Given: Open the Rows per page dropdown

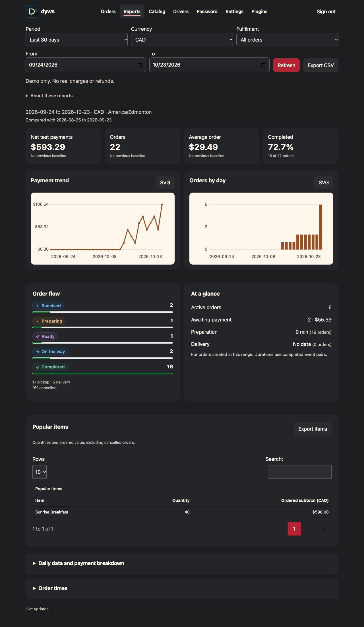Looking at the screenshot, I should tap(40, 472).
